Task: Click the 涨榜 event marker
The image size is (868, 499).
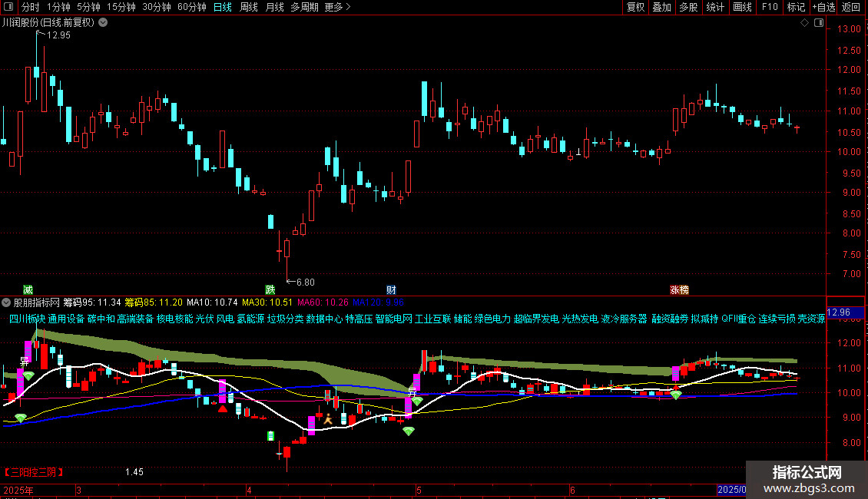Action: (679, 290)
